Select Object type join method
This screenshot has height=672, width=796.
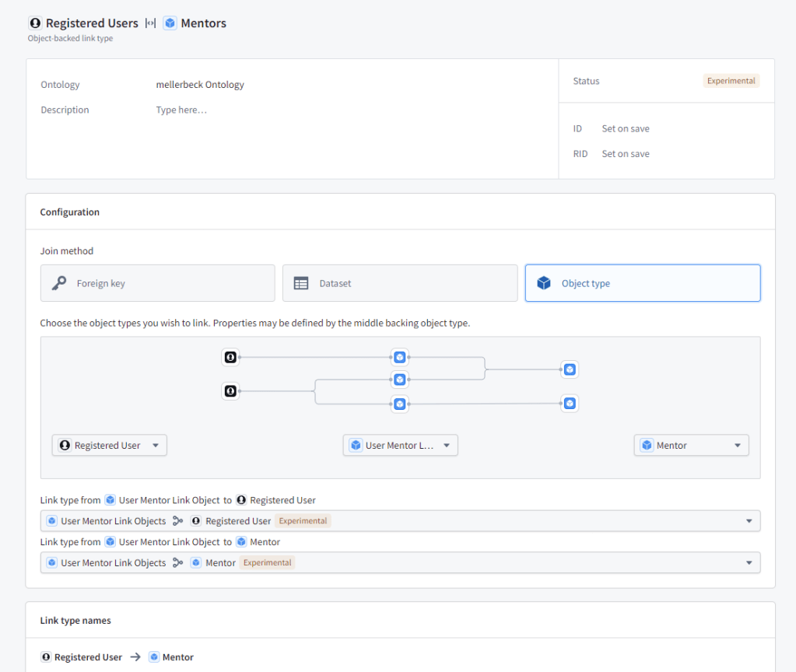(x=642, y=283)
